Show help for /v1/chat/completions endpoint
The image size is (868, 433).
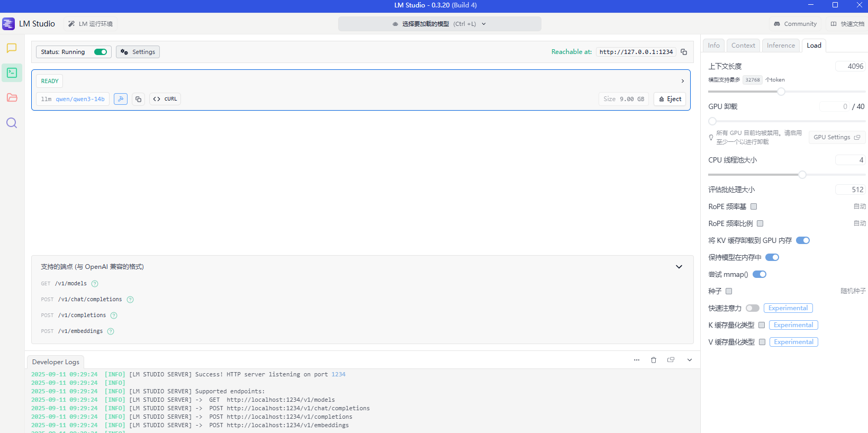pos(130,300)
